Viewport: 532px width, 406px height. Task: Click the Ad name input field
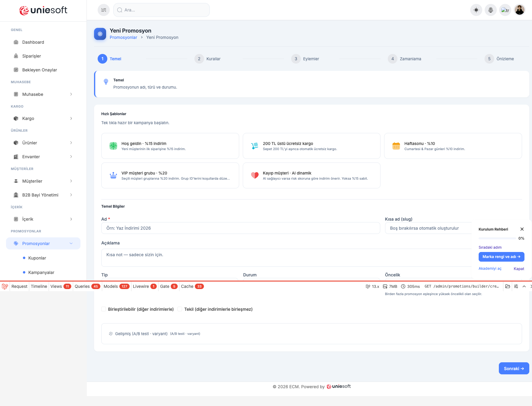tap(241, 228)
